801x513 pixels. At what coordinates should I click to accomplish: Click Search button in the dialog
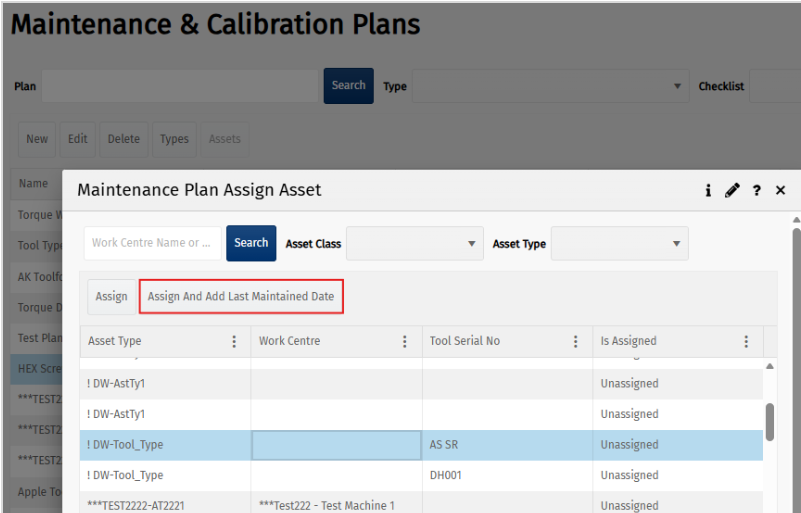pyautogui.click(x=251, y=243)
